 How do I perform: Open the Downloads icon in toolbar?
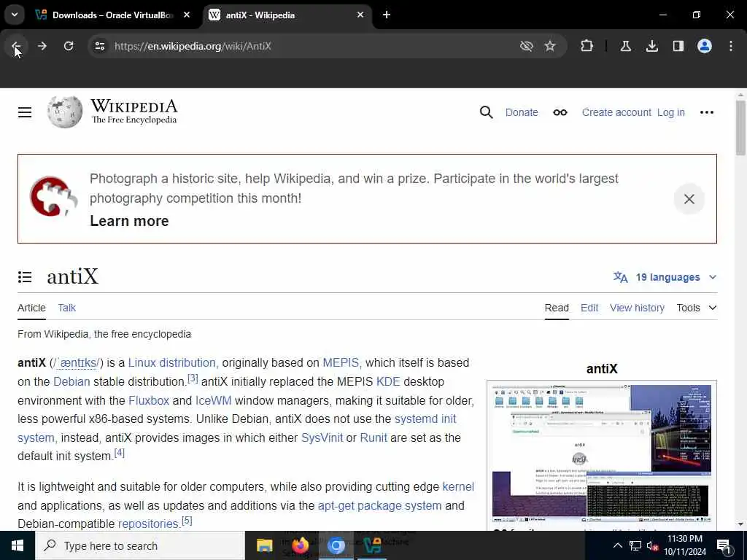coord(651,46)
